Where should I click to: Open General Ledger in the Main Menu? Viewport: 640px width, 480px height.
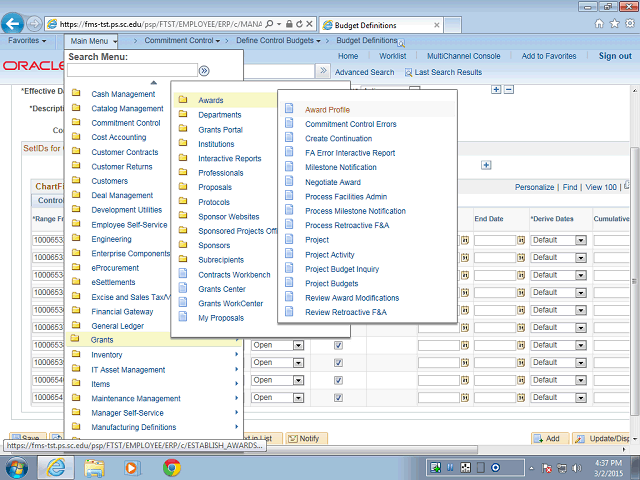point(117,326)
